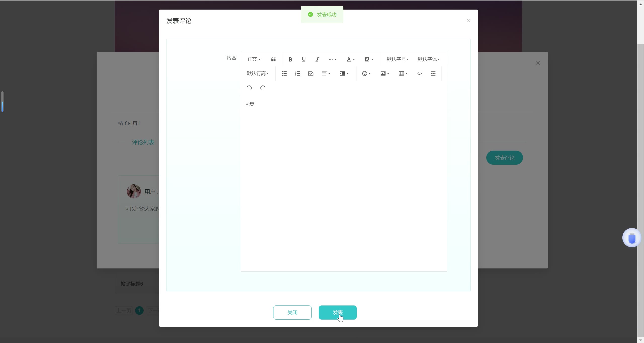The image size is (644, 343).
Task: Expand the 默认字号 font size dropdown
Action: point(397,59)
